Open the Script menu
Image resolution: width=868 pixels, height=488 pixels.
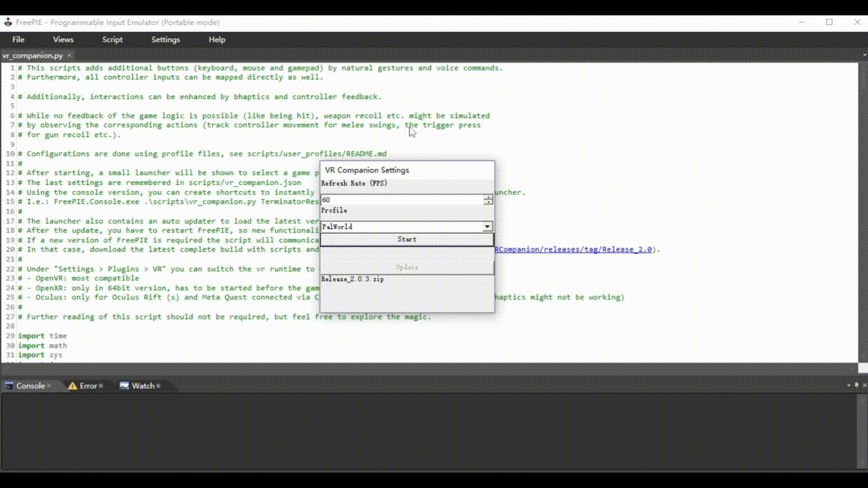[112, 40]
